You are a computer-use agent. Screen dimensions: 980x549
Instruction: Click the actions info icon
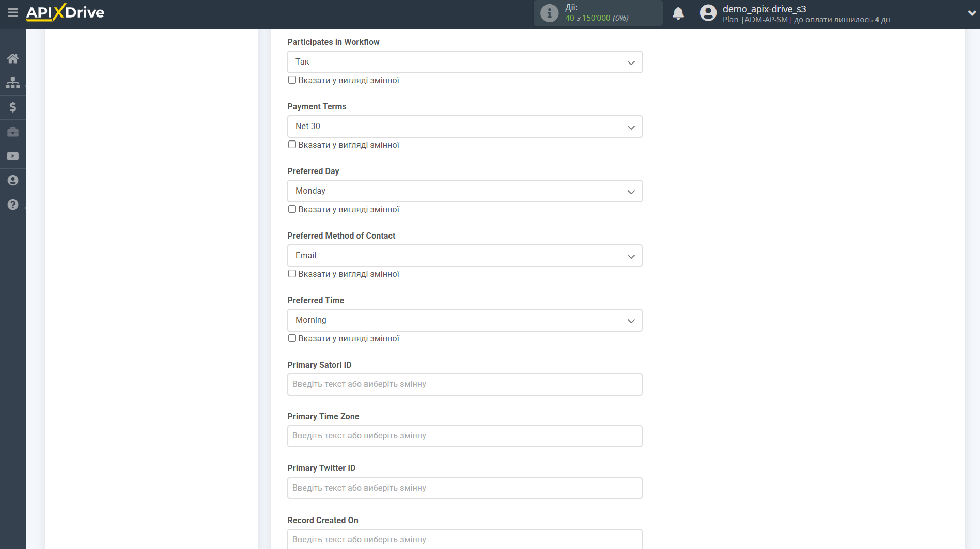[549, 13]
